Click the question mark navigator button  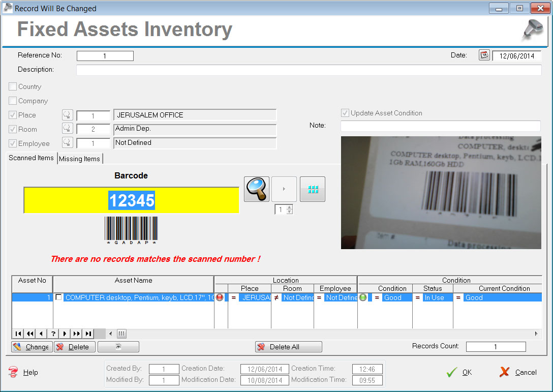tap(53, 334)
